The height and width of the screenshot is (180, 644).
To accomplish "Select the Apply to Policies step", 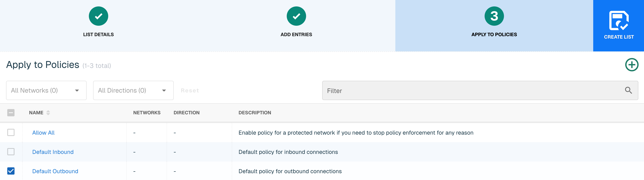I will pyautogui.click(x=494, y=35).
